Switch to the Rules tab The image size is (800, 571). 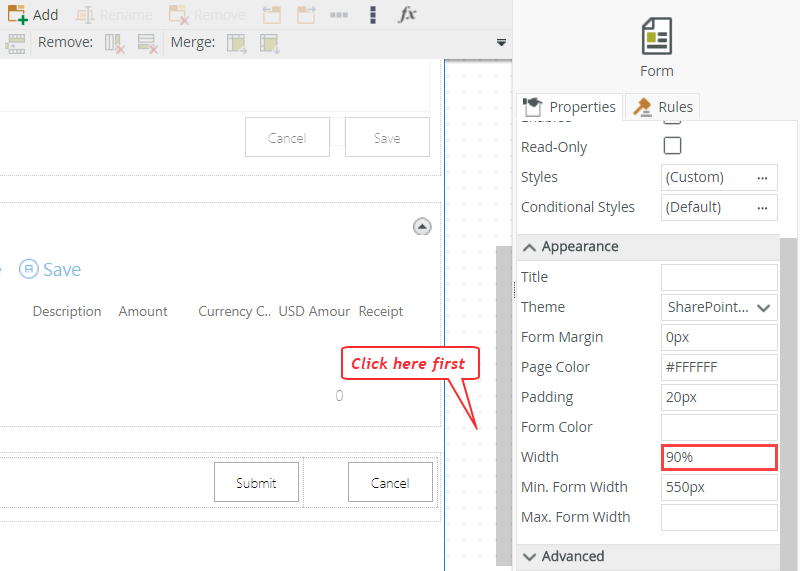662,107
